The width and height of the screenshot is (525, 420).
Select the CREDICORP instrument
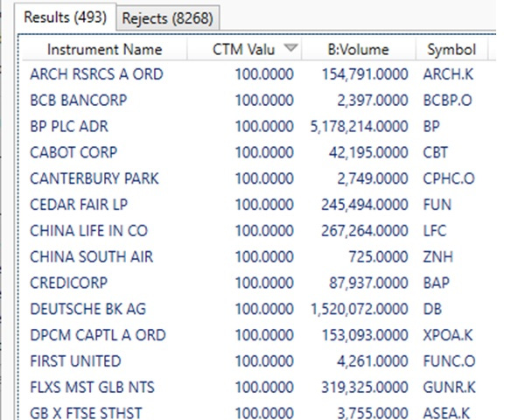pyautogui.click(x=68, y=283)
